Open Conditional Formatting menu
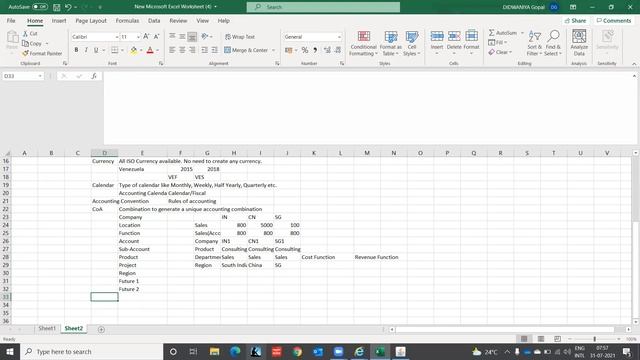The image size is (640, 360). tap(363, 43)
